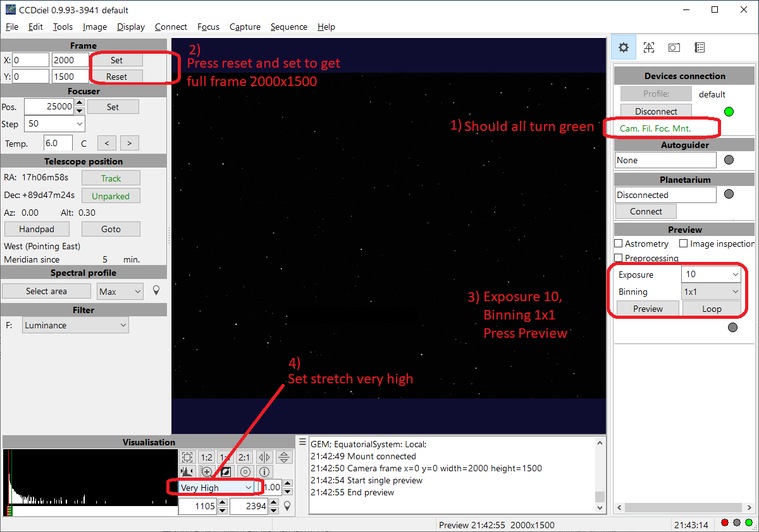
Task: Switch to the camera capture tab icon
Action: coord(674,47)
